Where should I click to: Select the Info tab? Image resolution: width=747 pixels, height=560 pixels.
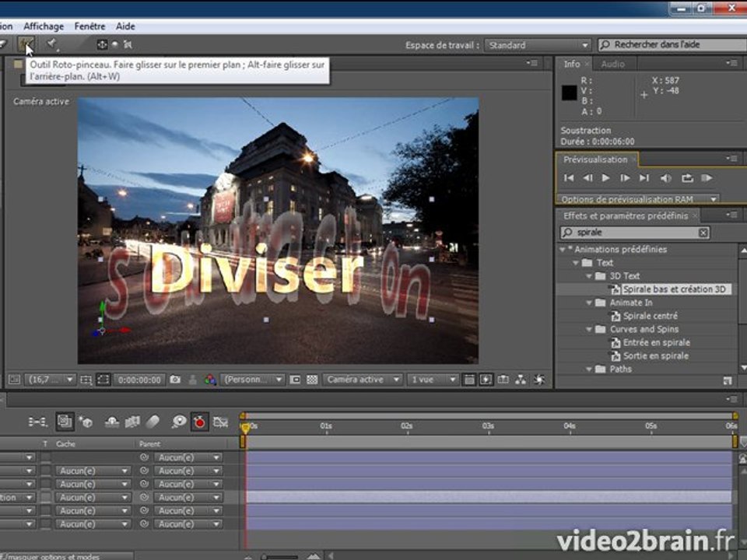(572, 64)
